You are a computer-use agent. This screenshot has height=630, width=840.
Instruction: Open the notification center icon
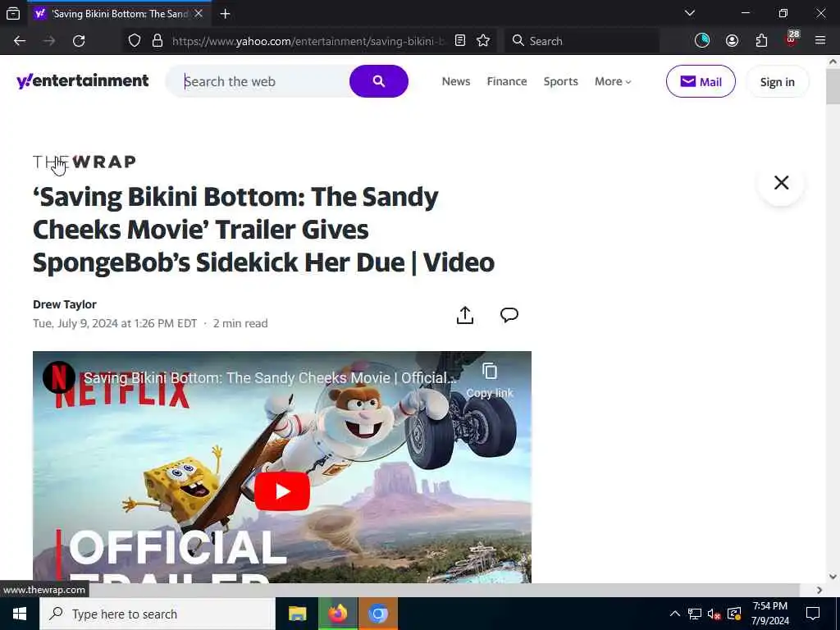pos(813,614)
